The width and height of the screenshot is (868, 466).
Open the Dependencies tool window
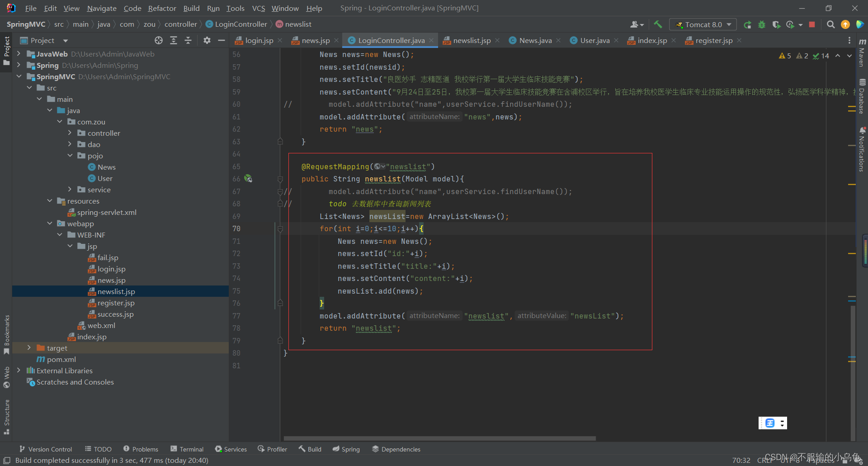click(396, 449)
